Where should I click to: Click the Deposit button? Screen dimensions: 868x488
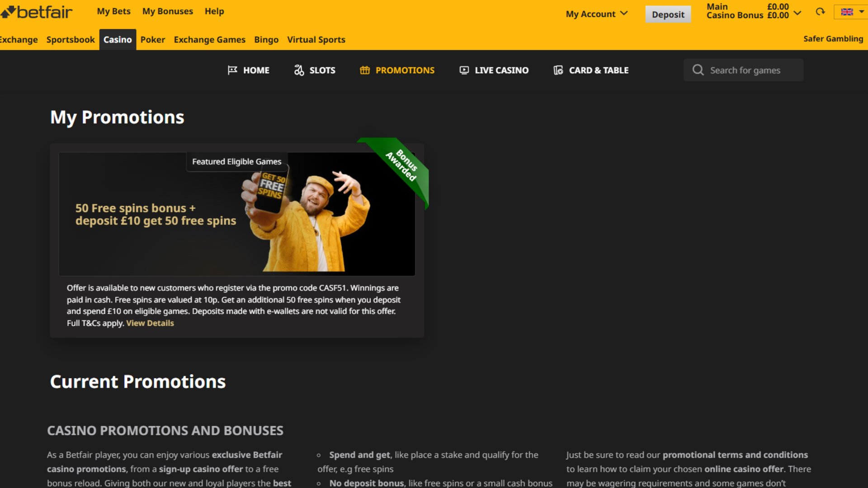pos(668,14)
